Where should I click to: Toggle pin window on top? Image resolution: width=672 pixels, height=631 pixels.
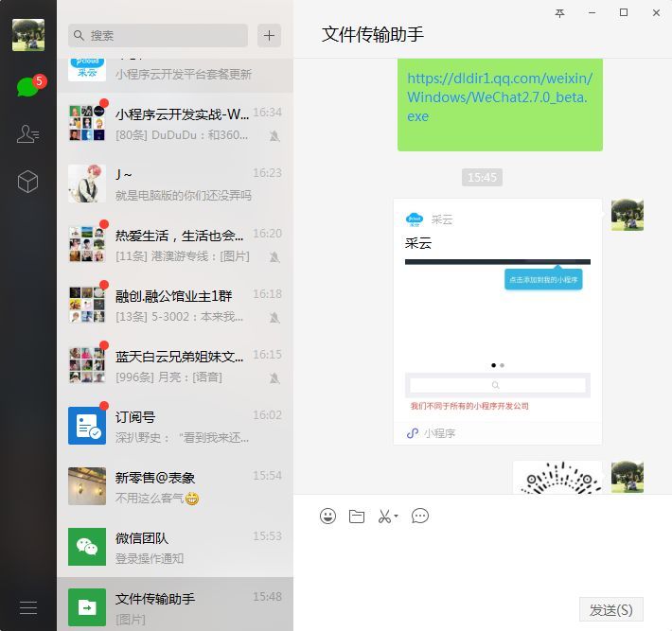(559, 13)
